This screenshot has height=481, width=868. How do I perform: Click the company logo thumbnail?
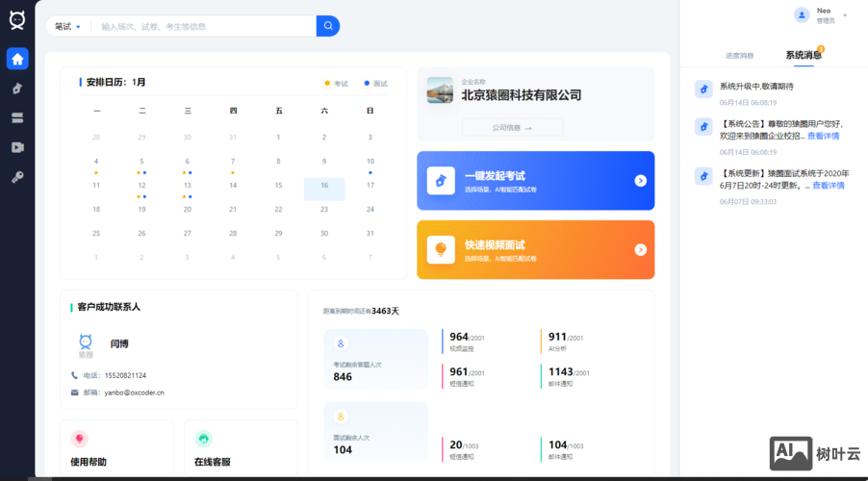coord(440,90)
